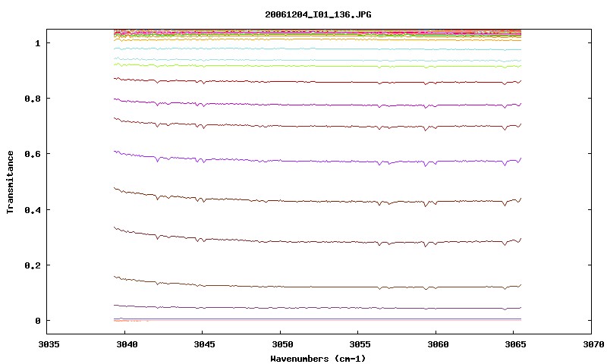
Task: Click x-axis tick label 3035
Action: [x=49, y=344]
